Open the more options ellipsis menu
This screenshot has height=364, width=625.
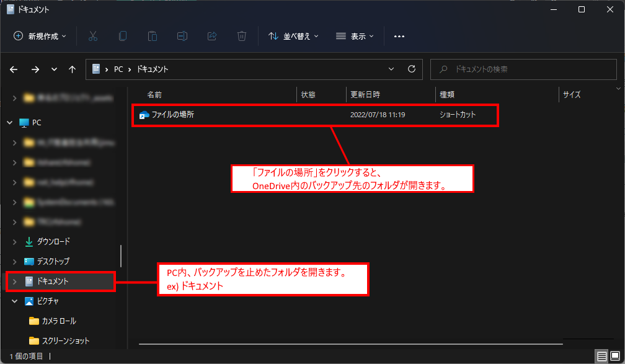click(x=399, y=37)
